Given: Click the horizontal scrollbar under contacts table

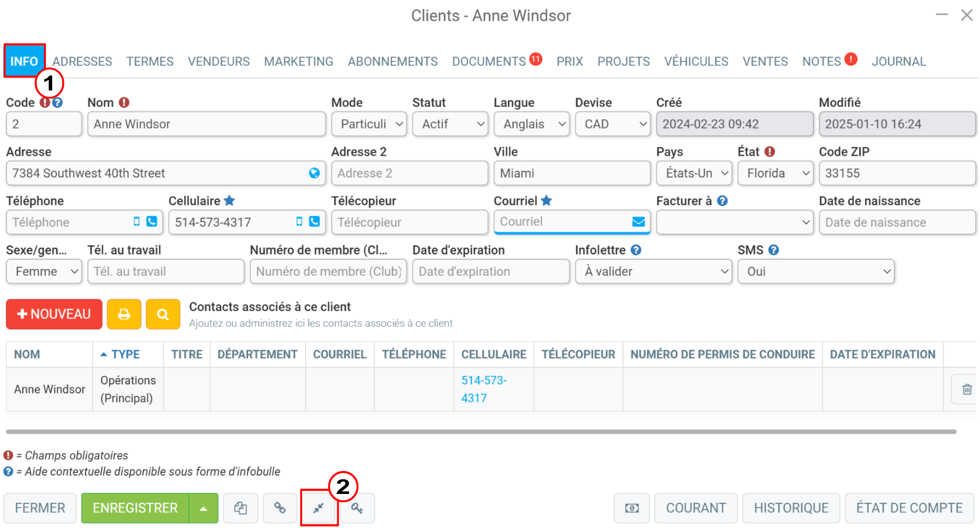Looking at the screenshot, I should click(481, 432).
